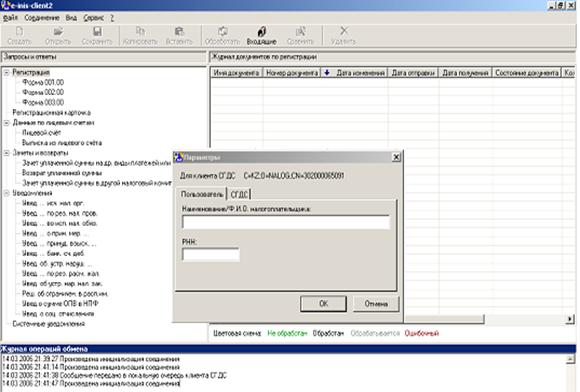The width and height of the screenshot is (580, 392).
Task: Select Регистрационная карточка tree item
Action: (51, 112)
